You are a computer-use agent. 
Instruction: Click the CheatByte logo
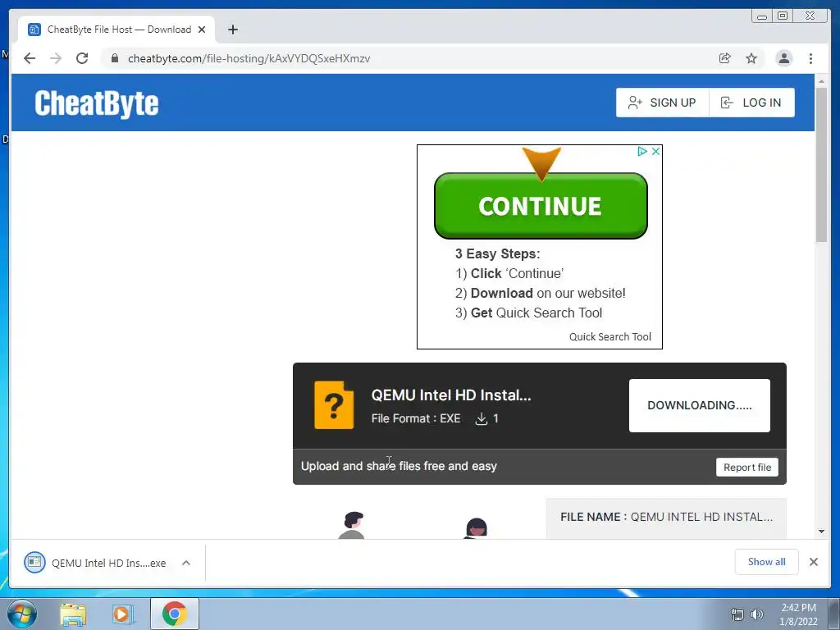click(97, 103)
